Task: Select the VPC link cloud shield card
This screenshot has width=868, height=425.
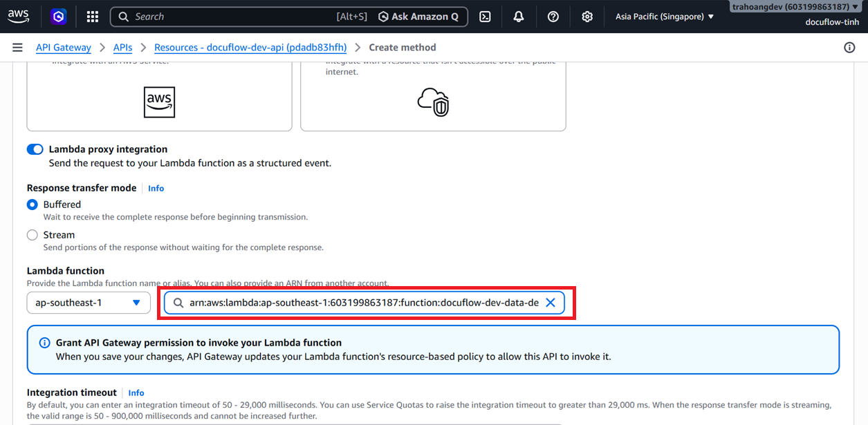Action: 433,96
